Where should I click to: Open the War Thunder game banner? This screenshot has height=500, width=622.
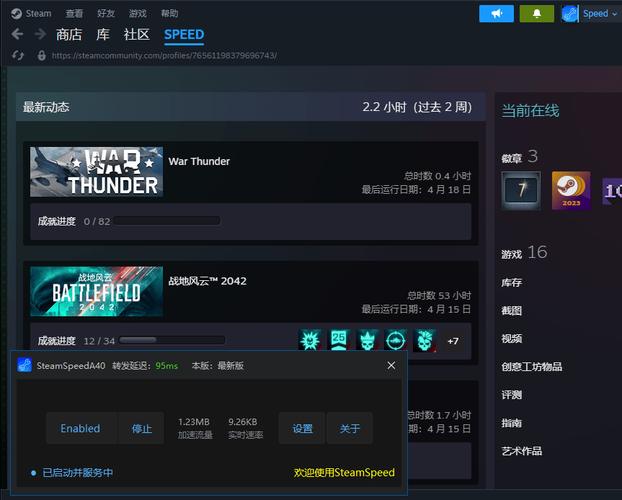coord(96,172)
